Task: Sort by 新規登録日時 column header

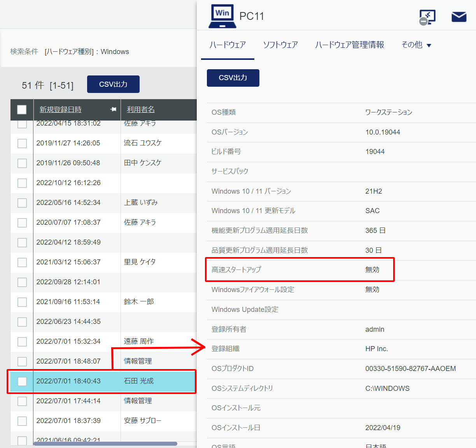Action: [60, 110]
